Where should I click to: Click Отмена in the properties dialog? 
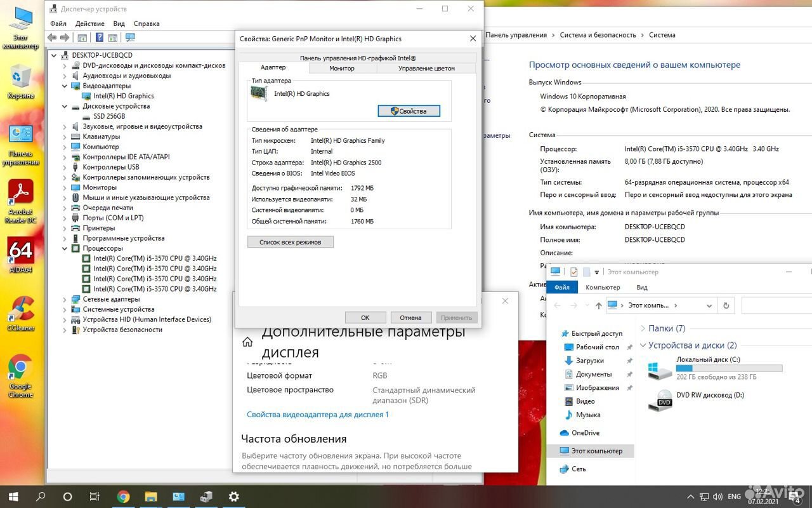tap(411, 317)
